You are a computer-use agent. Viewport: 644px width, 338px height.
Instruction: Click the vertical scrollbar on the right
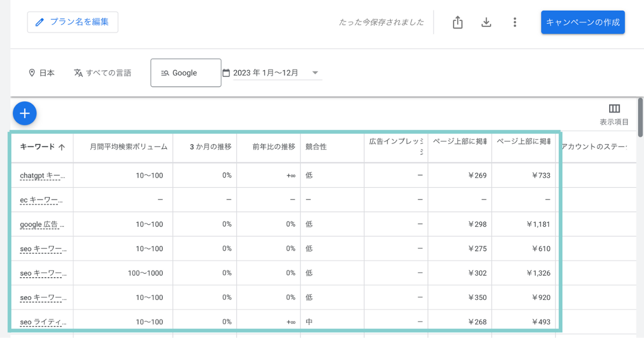click(x=640, y=117)
